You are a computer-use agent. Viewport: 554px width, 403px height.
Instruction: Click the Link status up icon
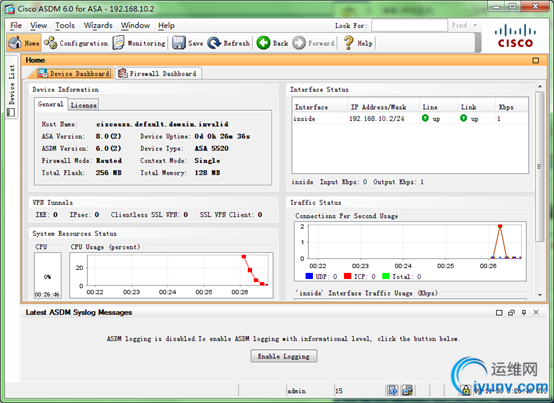click(464, 118)
